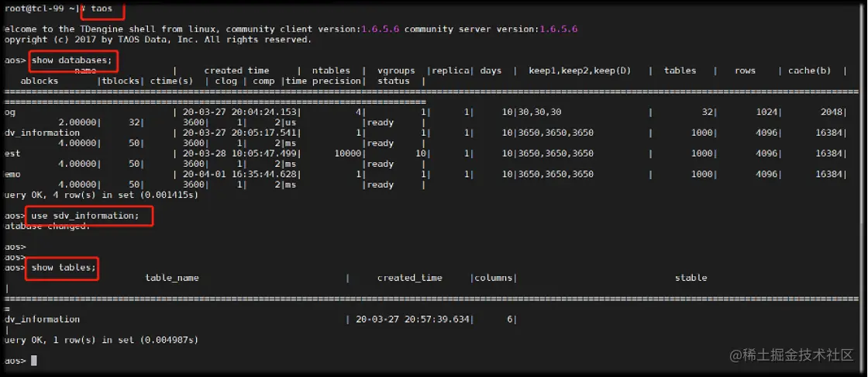Click the 'cache(b)' column header

point(809,71)
